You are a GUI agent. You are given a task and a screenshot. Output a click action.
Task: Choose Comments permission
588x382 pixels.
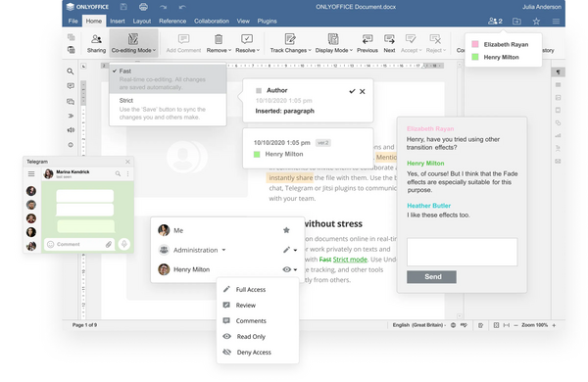click(258, 321)
